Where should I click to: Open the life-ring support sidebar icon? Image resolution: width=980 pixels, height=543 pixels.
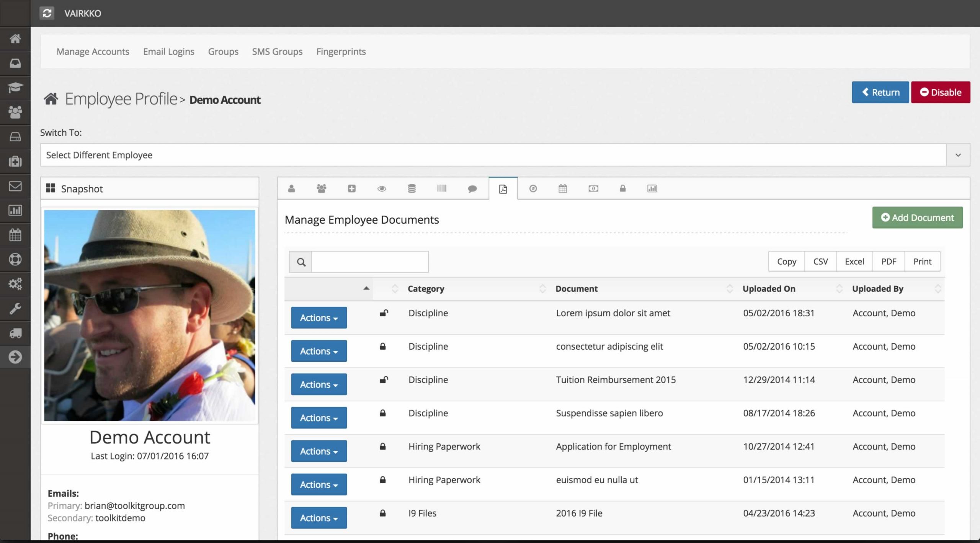[15, 260]
